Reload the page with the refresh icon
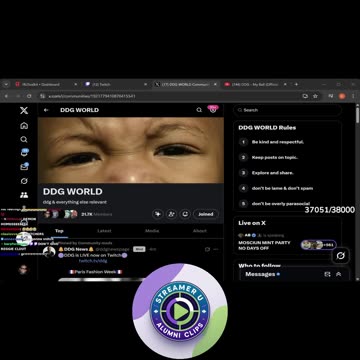360x360 pixels. (29, 96)
